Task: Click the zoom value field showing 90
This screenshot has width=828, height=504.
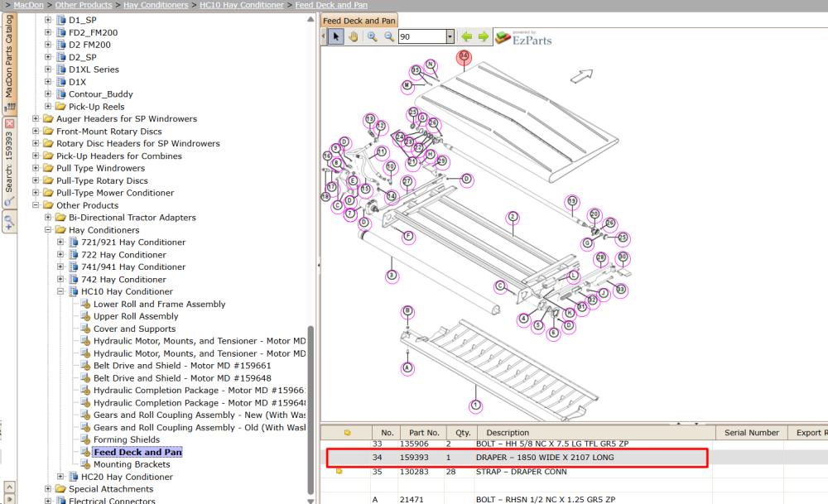Action: tap(422, 36)
